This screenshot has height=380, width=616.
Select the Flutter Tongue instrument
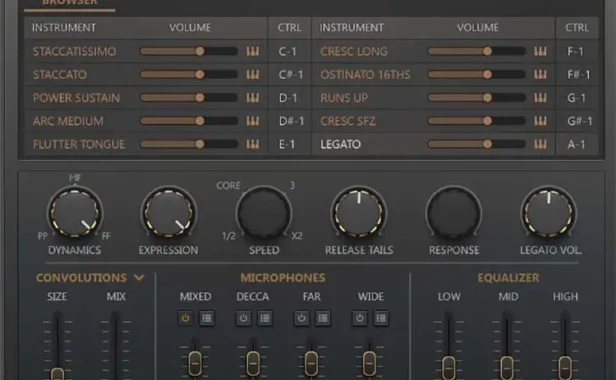(x=79, y=144)
